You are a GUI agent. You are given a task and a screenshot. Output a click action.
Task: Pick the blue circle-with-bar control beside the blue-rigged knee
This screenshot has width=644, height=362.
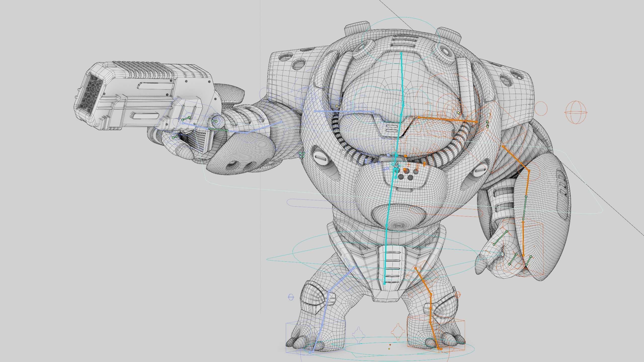point(291,297)
